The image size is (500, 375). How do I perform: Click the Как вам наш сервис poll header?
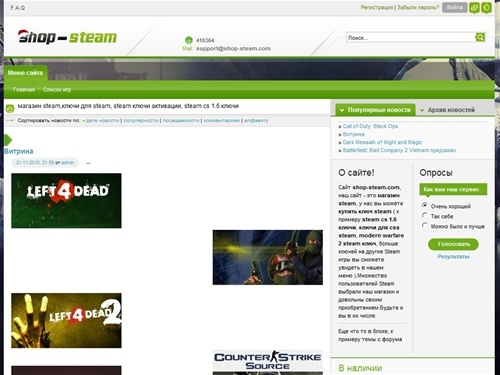pyautogui.click(x=453, y=189)
